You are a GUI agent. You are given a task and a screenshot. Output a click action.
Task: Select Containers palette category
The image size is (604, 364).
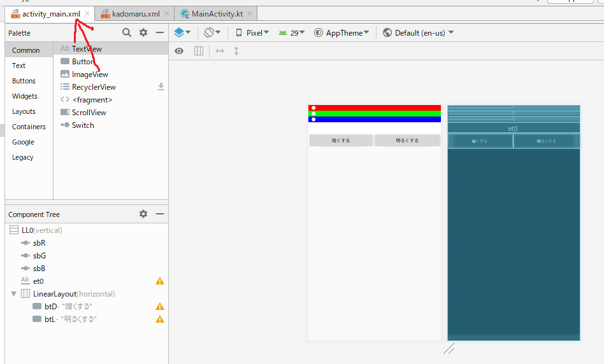pyautogui.click(x=29, y=127)
